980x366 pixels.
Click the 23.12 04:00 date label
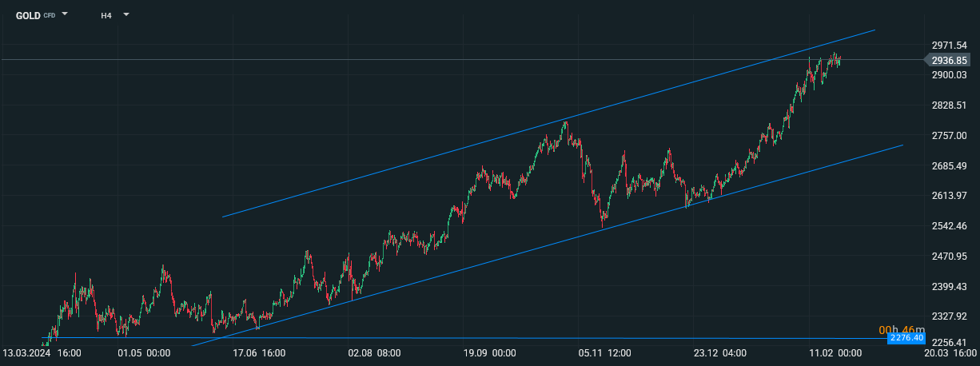[x=719, y=352]
